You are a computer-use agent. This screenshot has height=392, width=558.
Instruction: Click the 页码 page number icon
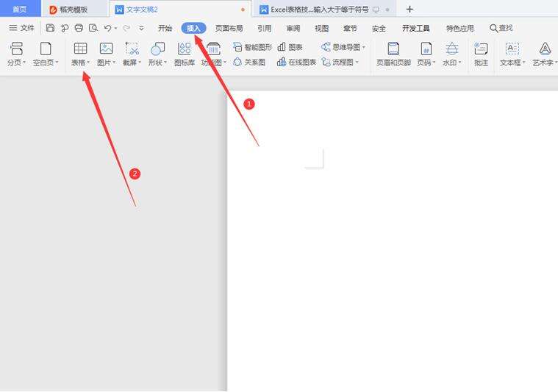pyautogui.click(x=426, y=49)
